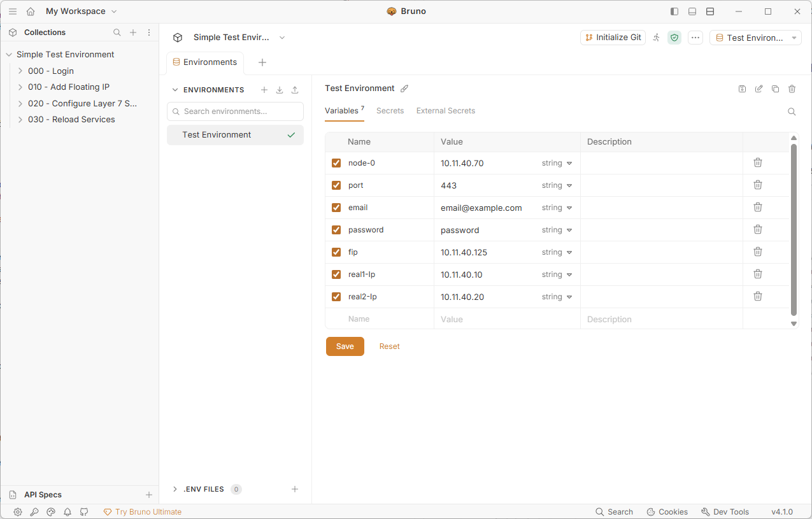Add a new environment with the plus icon
This screenshot has height=519, width=812.
(264, 90)
